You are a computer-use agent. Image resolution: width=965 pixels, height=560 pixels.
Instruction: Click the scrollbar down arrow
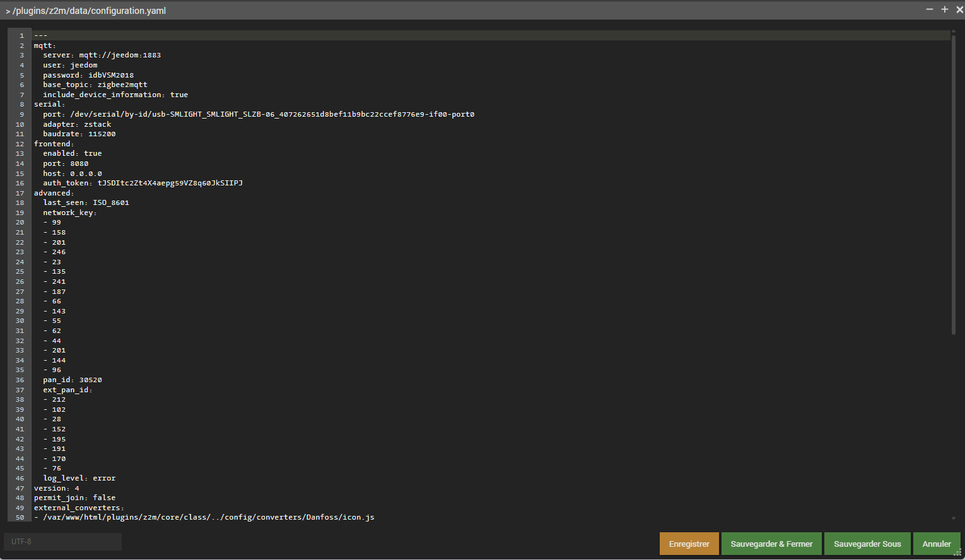click(x=953, y=518)
